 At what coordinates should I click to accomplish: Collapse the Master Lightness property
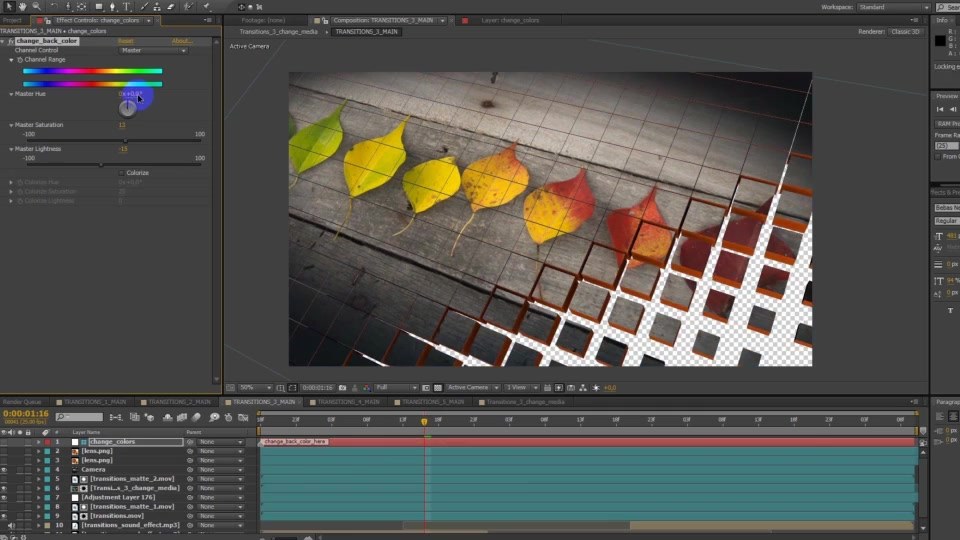[11, 149]
